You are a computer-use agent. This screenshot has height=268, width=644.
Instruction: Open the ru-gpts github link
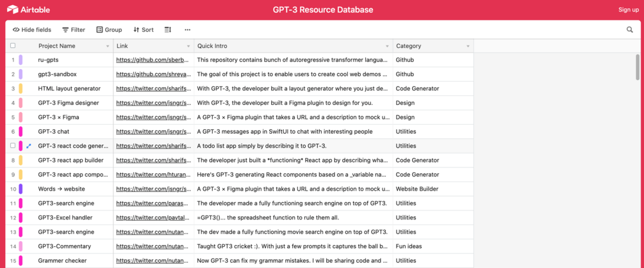tap(154, 60)
